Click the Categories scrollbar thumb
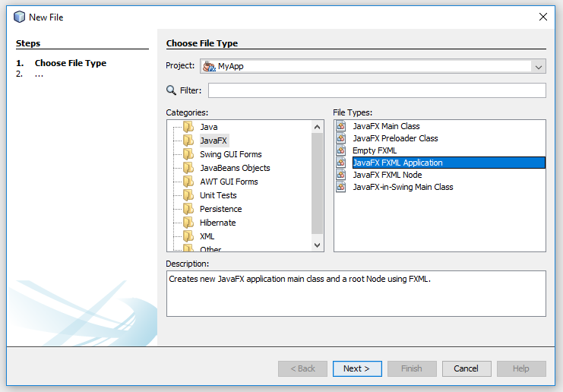This screenshot has width=563, height=392. (317, 183)
